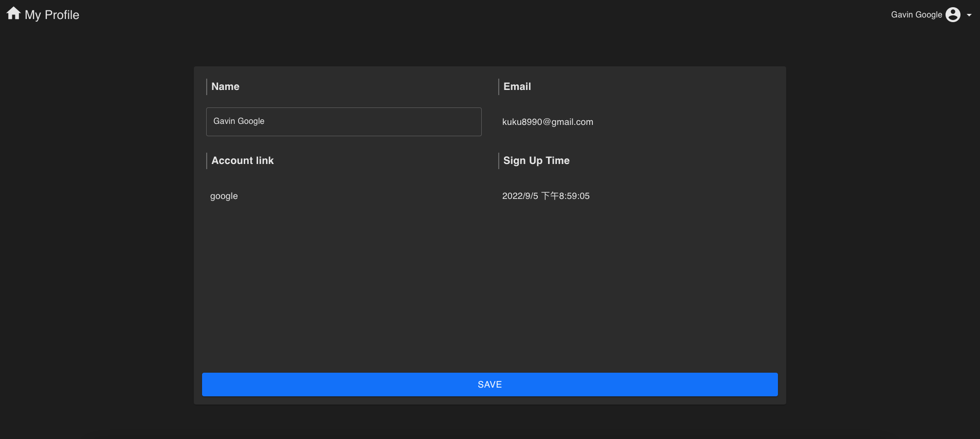Go to home via house icon

[14, 13]
